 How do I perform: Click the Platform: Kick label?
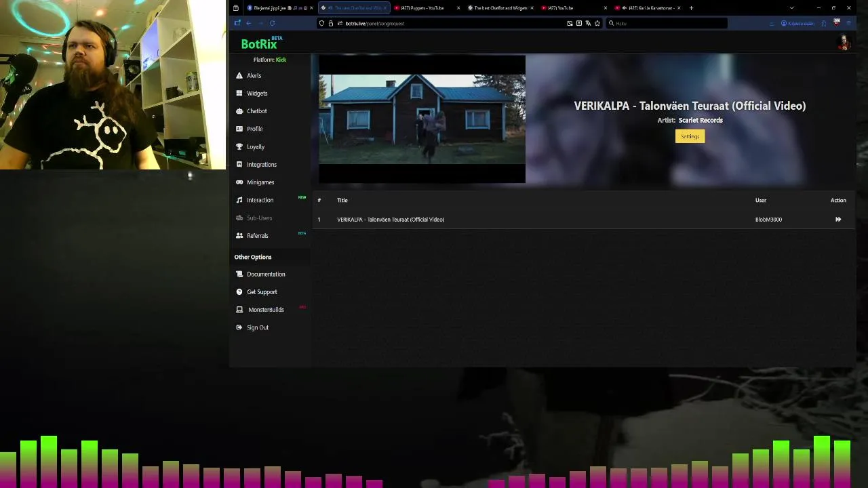[x=270, y=60]
